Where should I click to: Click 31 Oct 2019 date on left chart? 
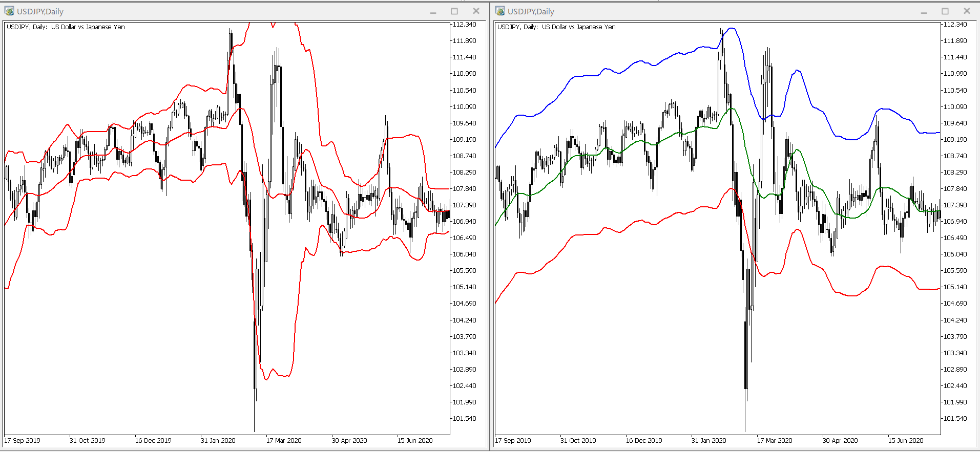pyautogui.click(x=87, y=440)
